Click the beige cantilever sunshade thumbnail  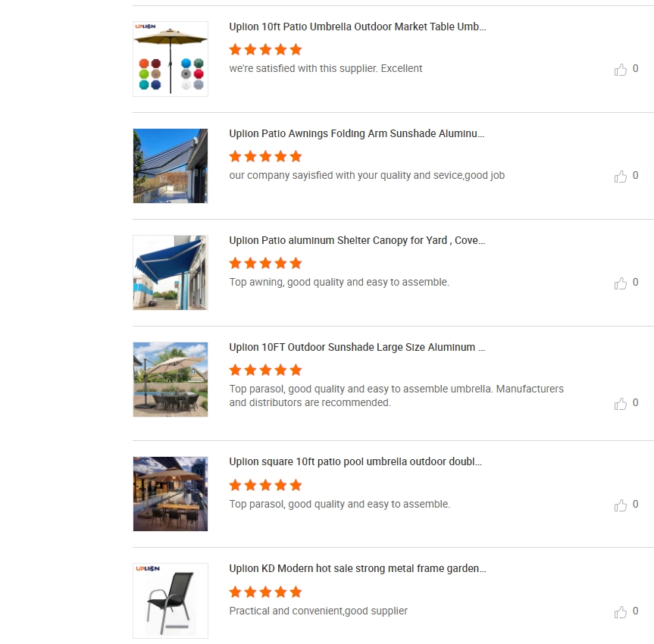click(x=171, y=379)
